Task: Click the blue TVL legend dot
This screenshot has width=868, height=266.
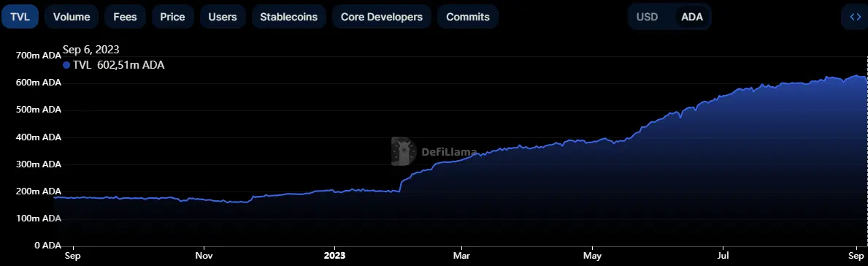Action: [x=66, y=65]
